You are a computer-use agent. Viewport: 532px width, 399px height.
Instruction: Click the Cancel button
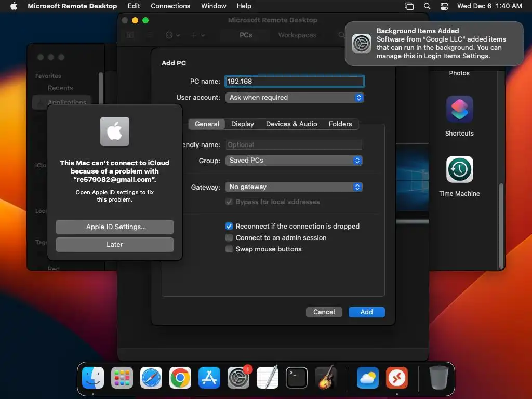324,312
